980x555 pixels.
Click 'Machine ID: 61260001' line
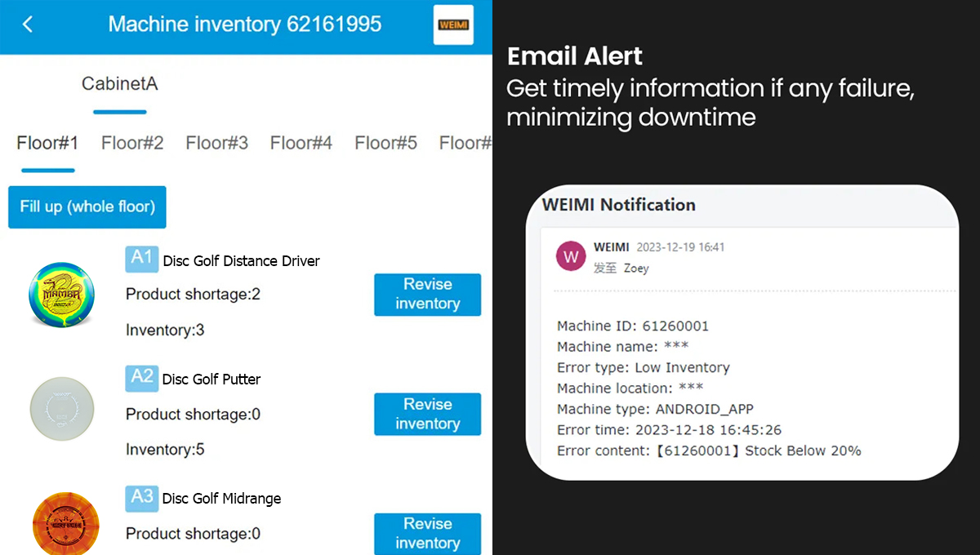pos(633,326)
